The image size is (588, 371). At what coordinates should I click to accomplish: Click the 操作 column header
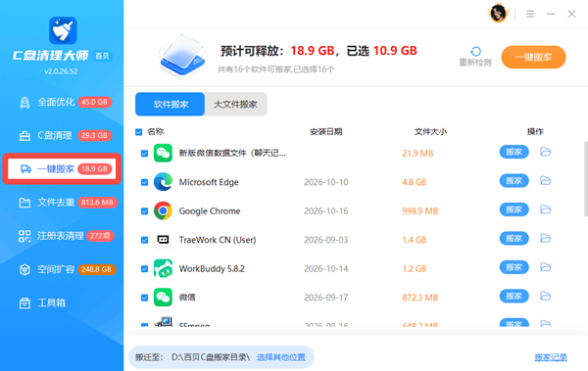pos(535,131)
